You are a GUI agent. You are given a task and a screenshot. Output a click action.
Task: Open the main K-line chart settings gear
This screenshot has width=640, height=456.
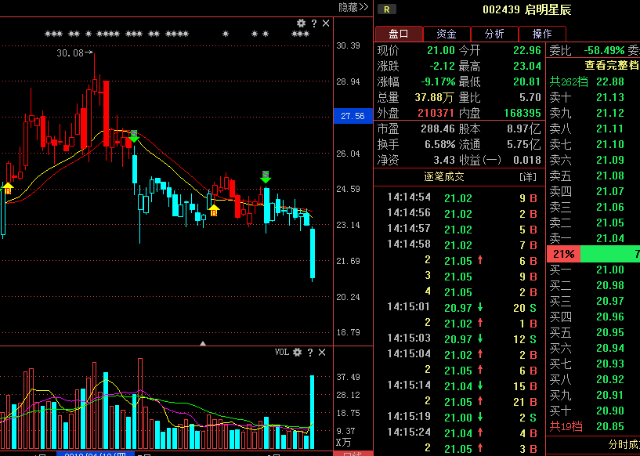pyautogui.click(x=301, y=23)
